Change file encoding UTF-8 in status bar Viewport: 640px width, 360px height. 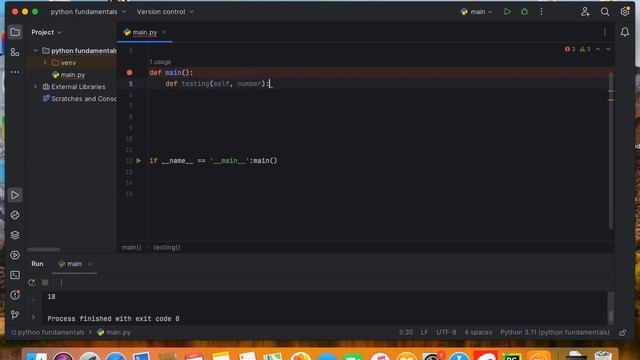(x=446, y=333)
